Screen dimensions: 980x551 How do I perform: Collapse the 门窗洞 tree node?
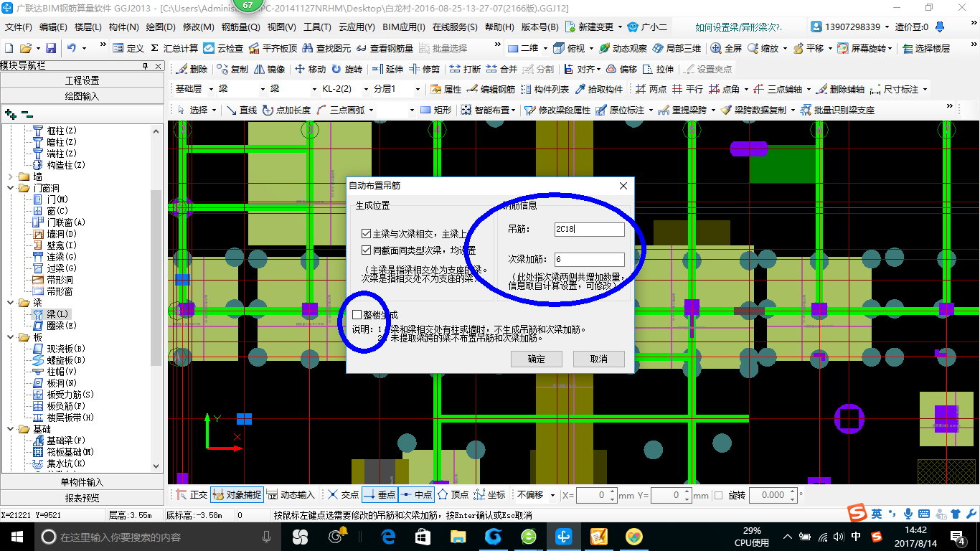point(10,188)
